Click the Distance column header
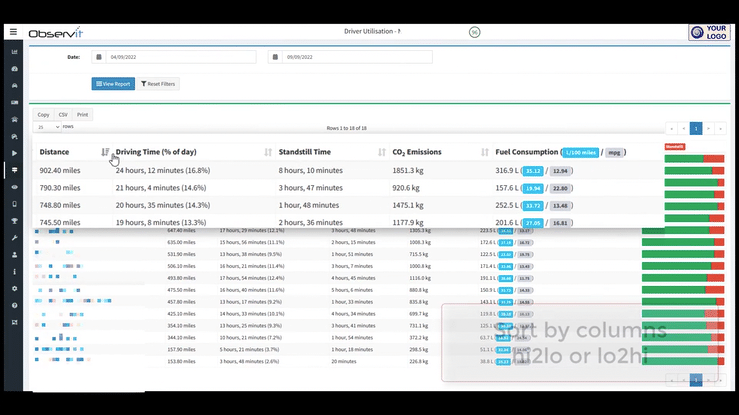The width and height of the screenshot is (739, 415). tap(54, 152)
